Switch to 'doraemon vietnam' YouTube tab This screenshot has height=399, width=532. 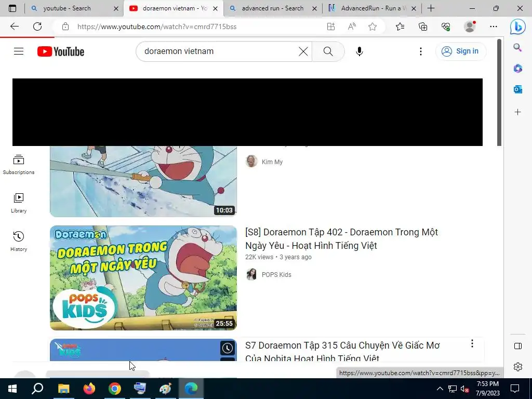tap(175, 8)
